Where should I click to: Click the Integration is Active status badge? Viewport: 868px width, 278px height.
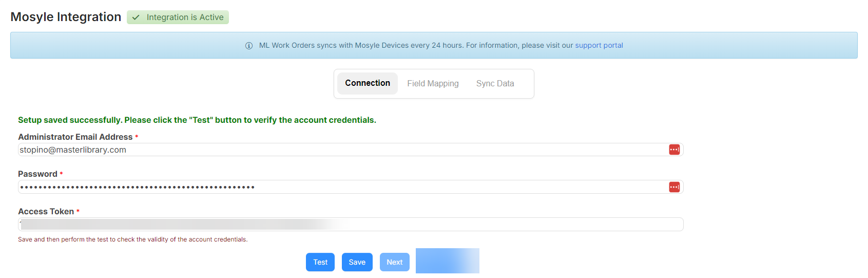click(x=178, y=17)
